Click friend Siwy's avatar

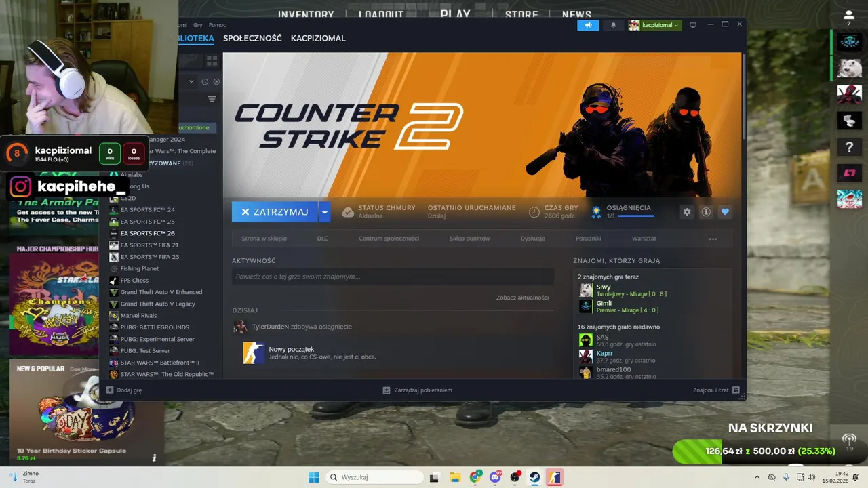pyautogui.click(x=586, y=290)
